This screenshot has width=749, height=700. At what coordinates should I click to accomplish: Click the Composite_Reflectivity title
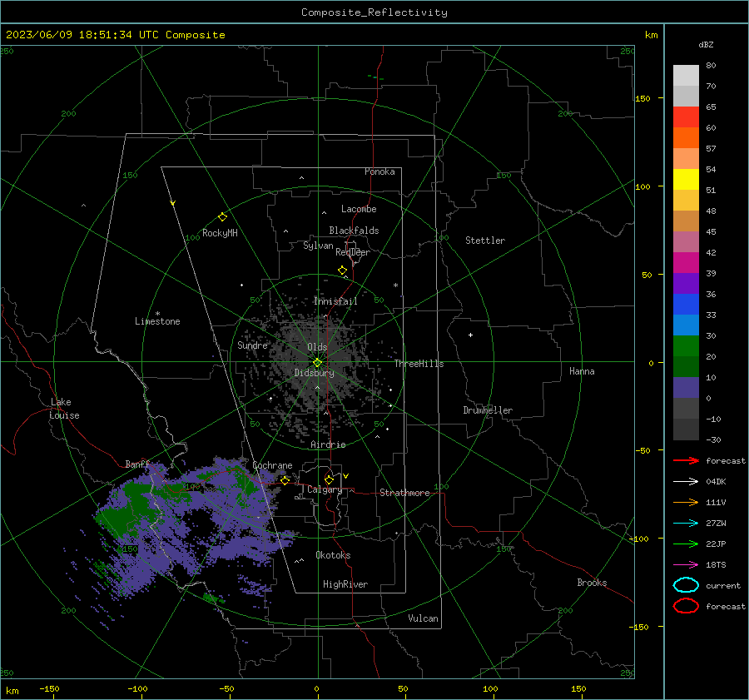tap(374, 12)
